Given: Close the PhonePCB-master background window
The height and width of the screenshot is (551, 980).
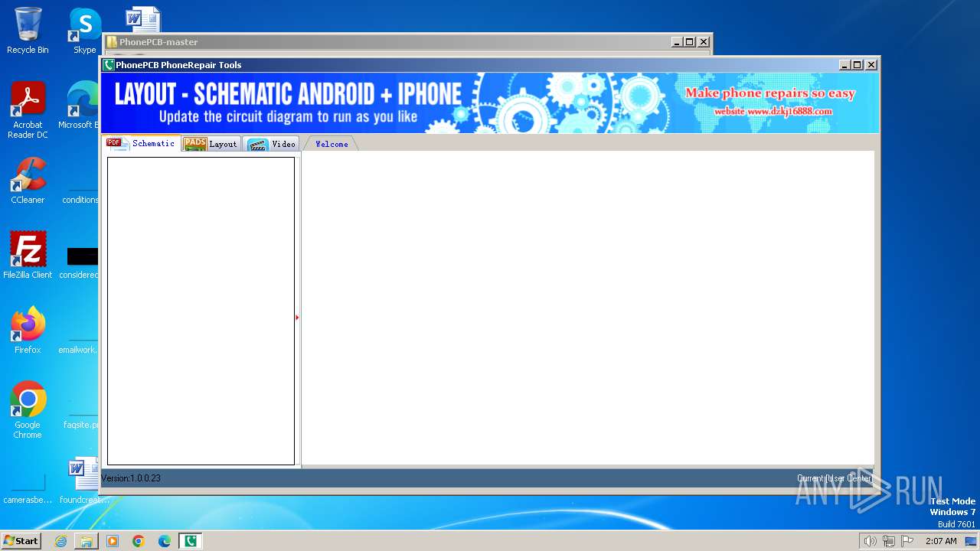Looking at the screenshot, I should 704,42.
